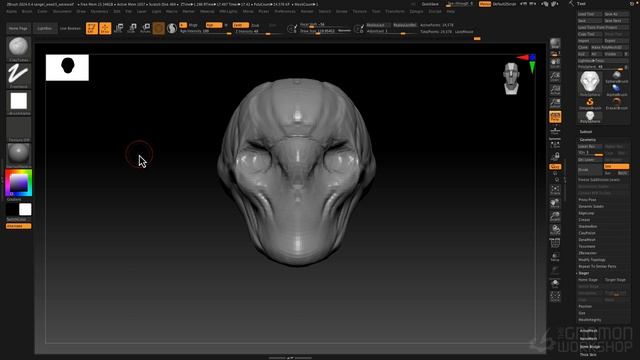Select the Rotate transform tool
Viewport: 640px width, 360px height.
point(145,28)
